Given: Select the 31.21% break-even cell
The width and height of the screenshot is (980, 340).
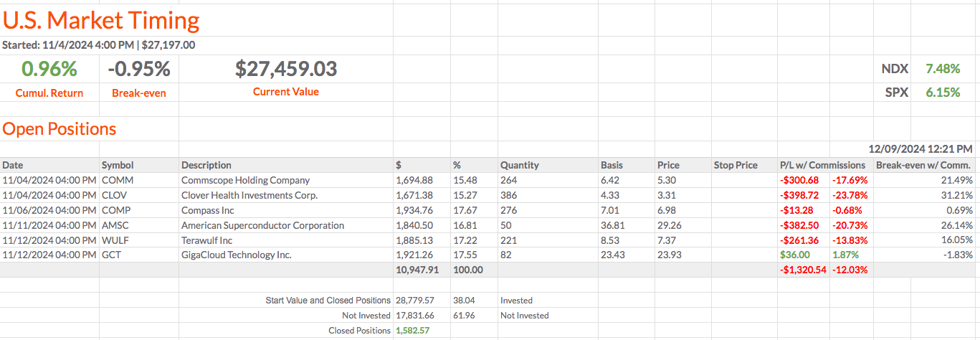Looking at the screenshot, I should point(957,195).
